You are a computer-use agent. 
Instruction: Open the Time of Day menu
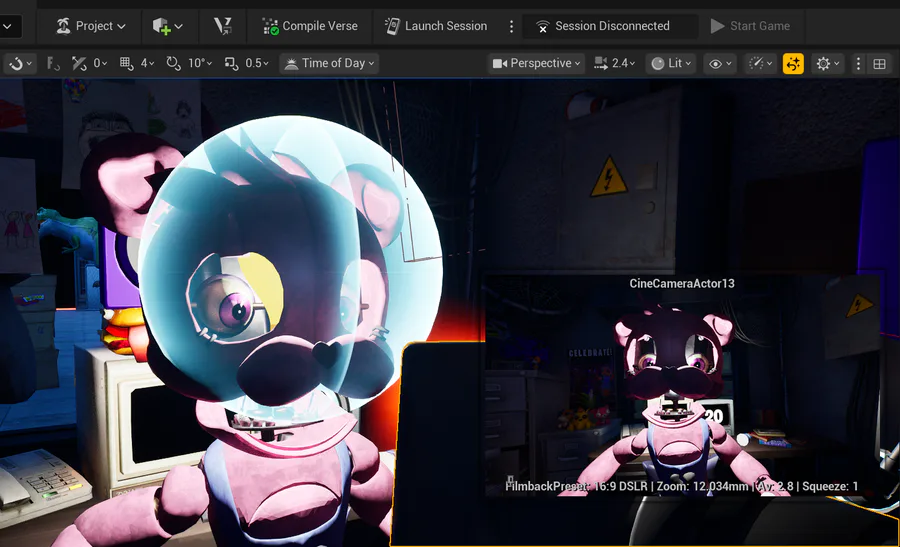click(329, 63)
